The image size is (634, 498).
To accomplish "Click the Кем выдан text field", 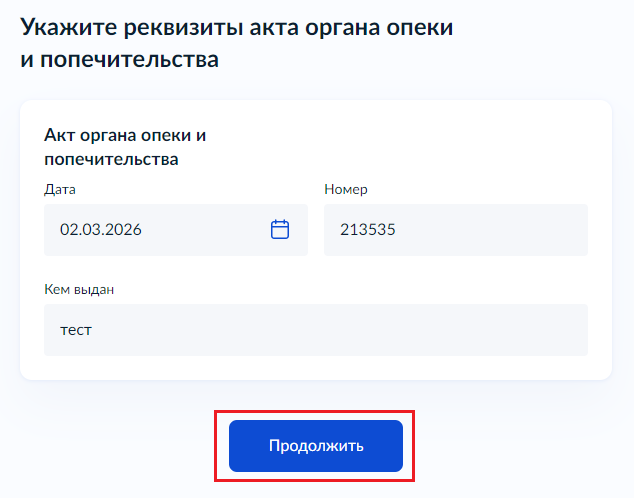I will coord(315,329).
